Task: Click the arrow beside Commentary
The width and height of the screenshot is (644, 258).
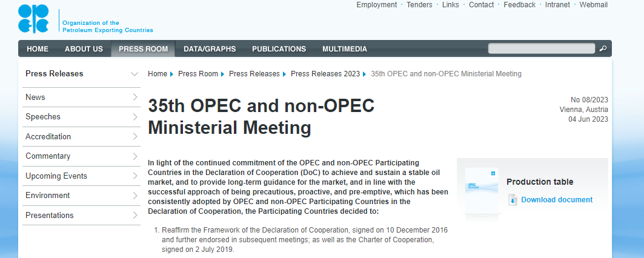Action: click(135, 156)
